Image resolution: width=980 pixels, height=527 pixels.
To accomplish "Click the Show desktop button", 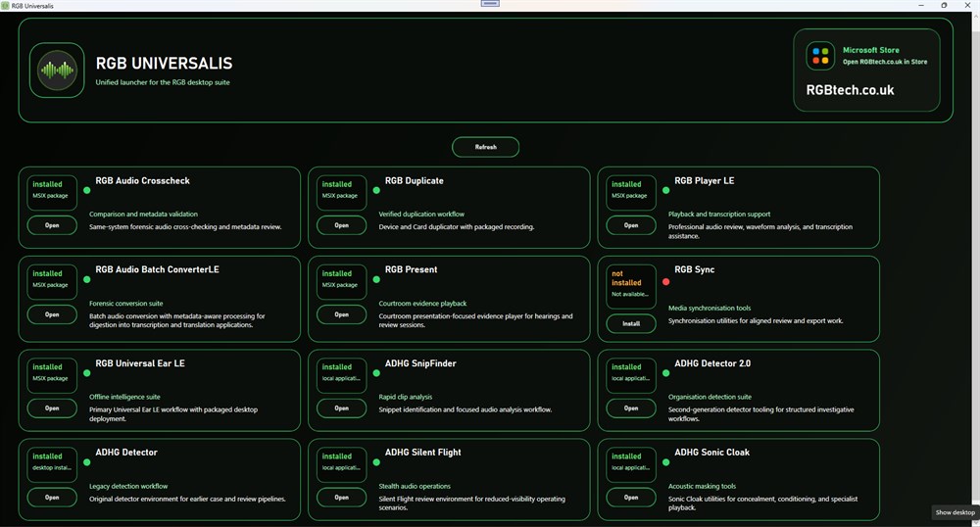I will 955,512.
